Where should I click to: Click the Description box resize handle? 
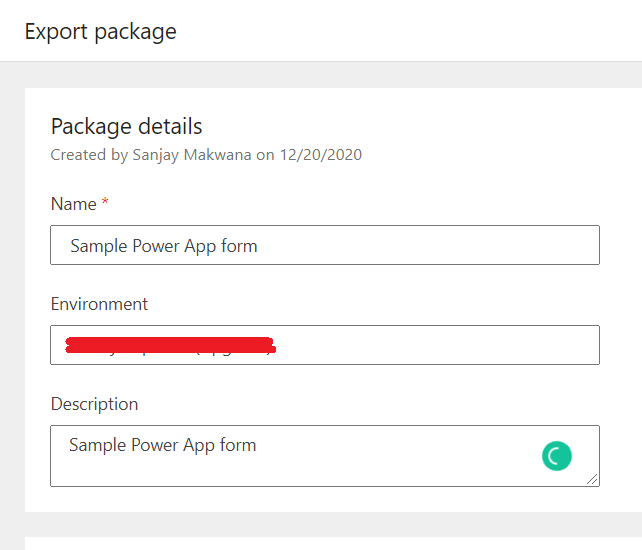[x=593, y=480]
